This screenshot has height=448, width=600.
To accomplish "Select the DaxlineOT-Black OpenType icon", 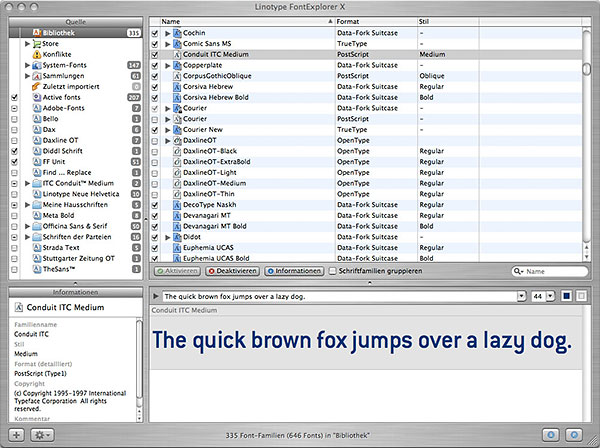I will coord(177,151).
